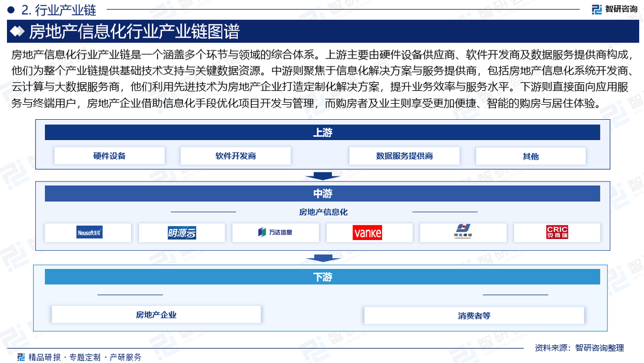Click the 上游 header bar
644x363 pixels.
pyautogui.click(x=322, y=133)
